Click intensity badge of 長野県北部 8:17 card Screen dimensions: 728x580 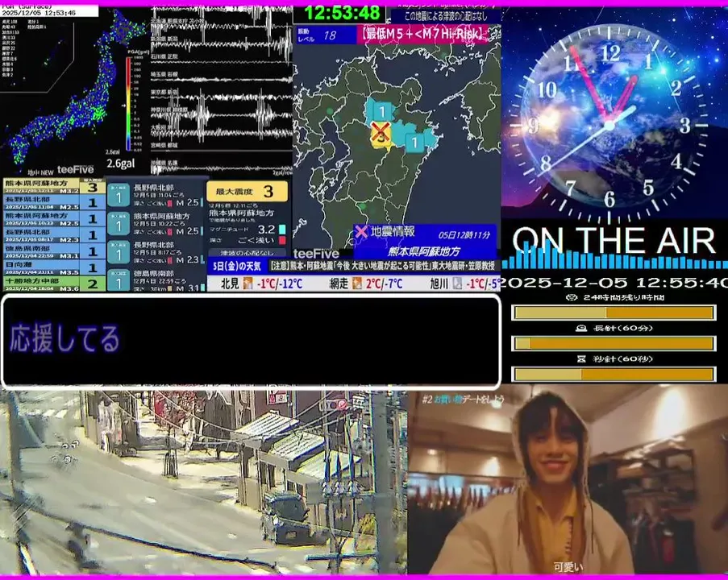click(x=119, y=253)
